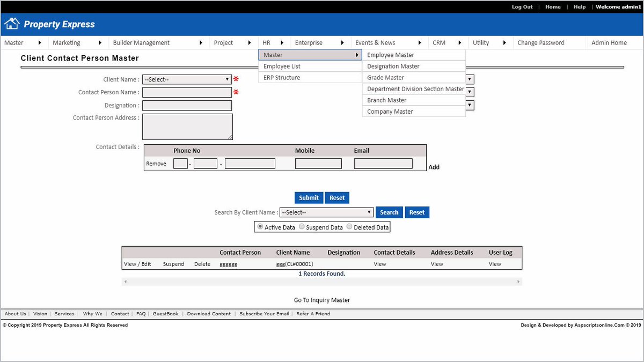Screen dimensions: 644x362
Task: Open the HR menu
Action: [273, 42]
